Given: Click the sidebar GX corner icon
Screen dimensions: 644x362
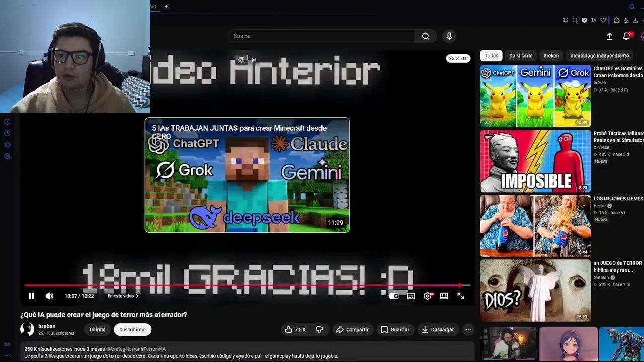Looking at the screenshot, I should pos(7,344).
